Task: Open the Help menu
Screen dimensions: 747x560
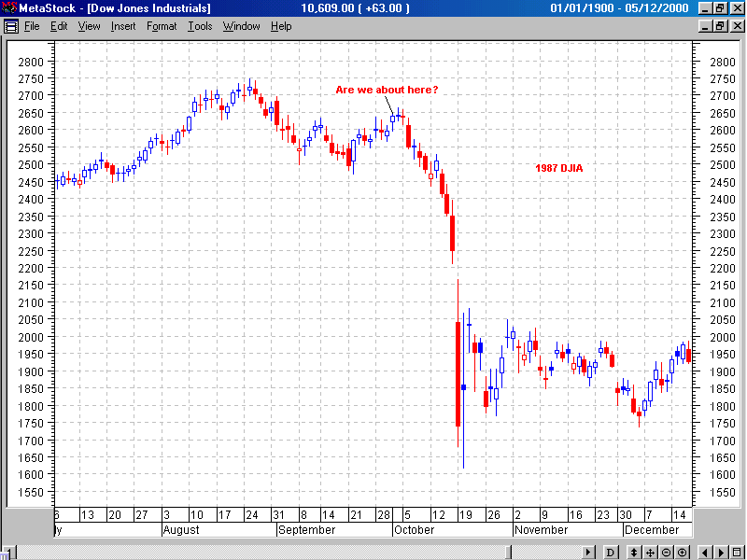Action: click(281, 26)
